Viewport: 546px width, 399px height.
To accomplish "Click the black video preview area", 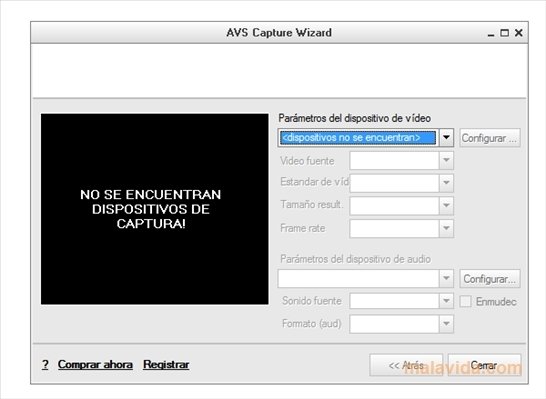I will pyautogui.click(x=155, y=209).
